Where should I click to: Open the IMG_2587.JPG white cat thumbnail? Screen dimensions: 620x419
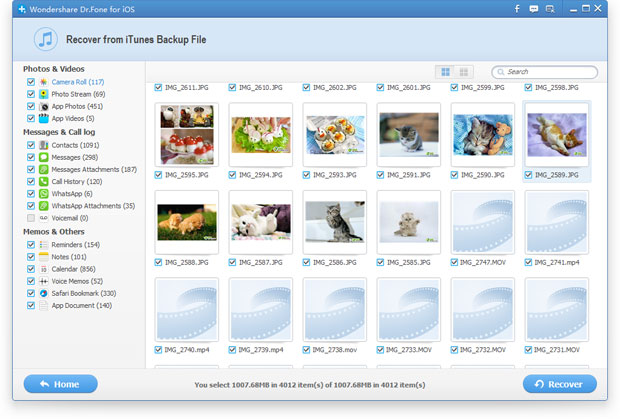(x=261, y=222)
